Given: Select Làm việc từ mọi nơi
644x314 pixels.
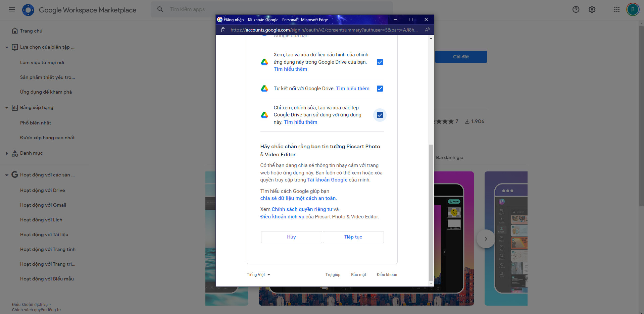Looking at the screenshot, I should [x=42, y=62].
